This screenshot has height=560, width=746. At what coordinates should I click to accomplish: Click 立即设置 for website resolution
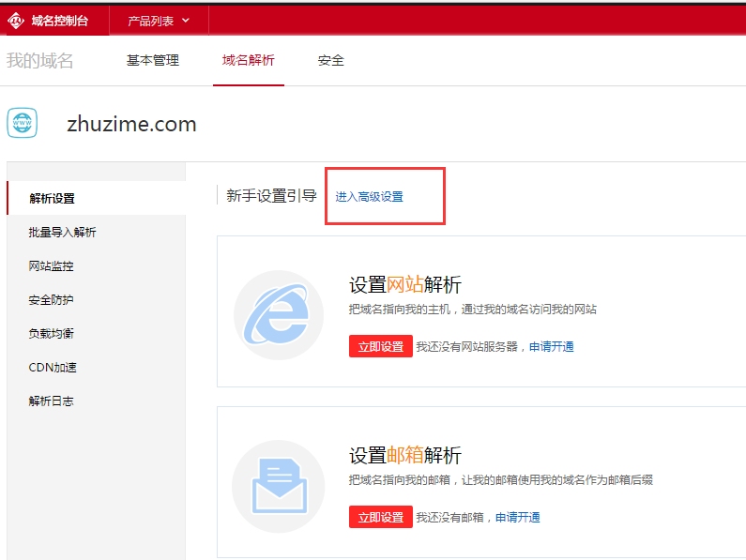(381, 346)
